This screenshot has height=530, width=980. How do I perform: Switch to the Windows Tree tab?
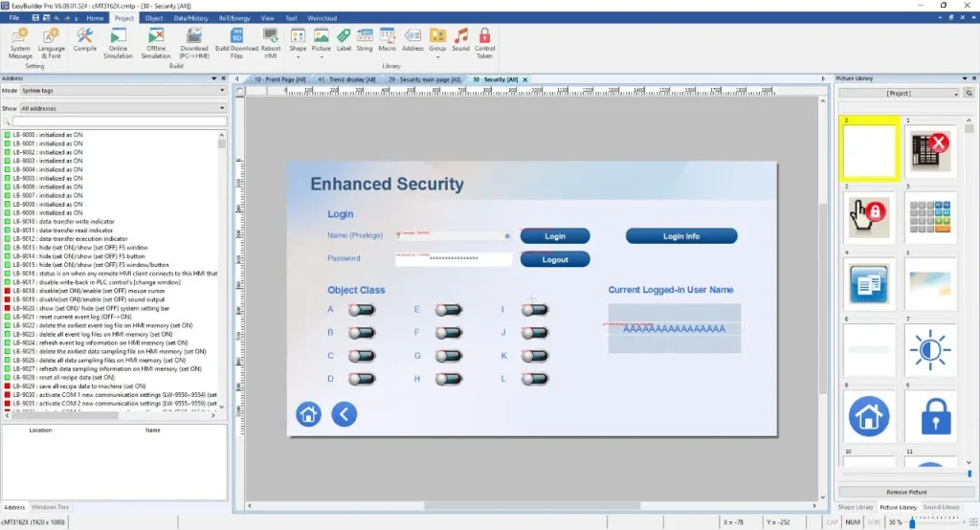click(x=50, y=507)
